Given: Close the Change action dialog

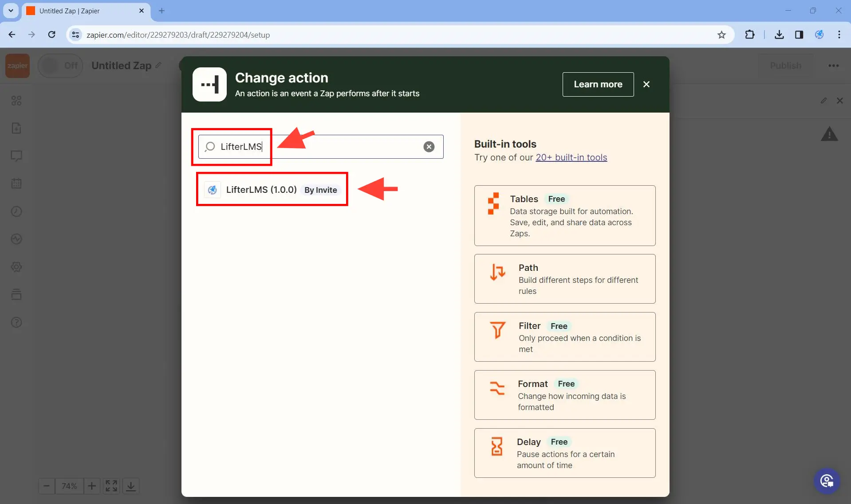Looking at the screenshot, I should [x=646, y=84].
